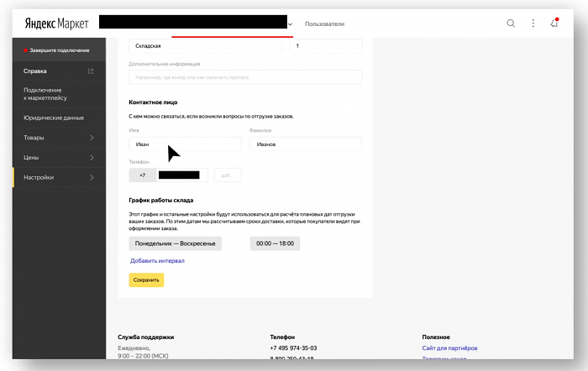The width and height of the screenshot is (588, 371).
Task: Open Сайт для партнёров link
Action: click(x=449, y=348)
